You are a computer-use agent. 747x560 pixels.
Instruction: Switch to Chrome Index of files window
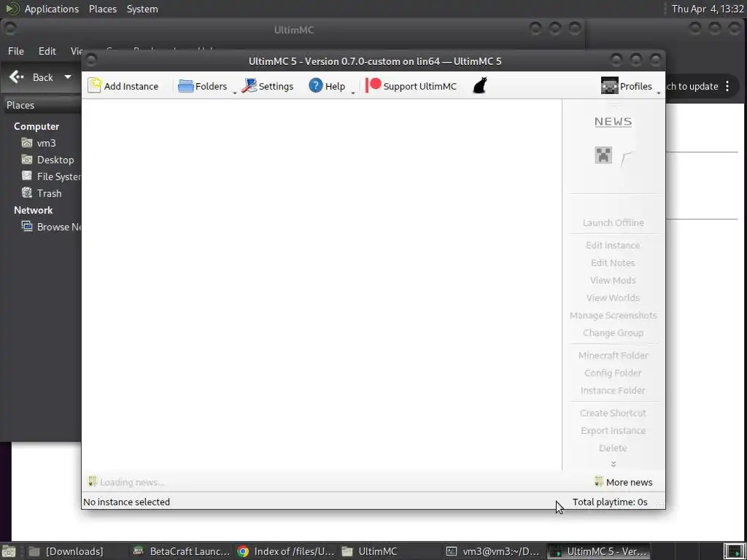(286, 551)
